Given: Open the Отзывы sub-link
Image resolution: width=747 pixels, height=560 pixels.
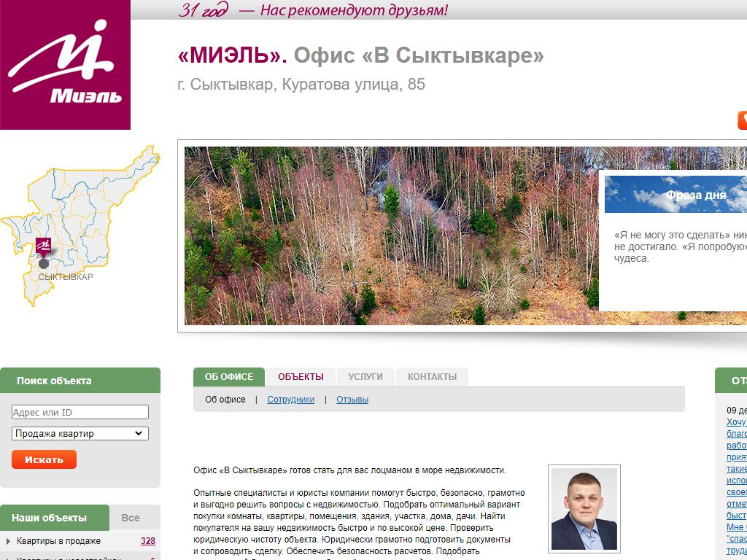Looking at the screenshot, I should [x=352, y=400].
